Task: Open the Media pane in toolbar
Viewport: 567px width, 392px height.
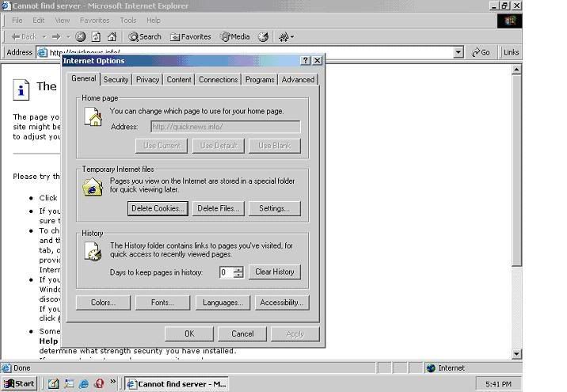Action: click(235, 37)
